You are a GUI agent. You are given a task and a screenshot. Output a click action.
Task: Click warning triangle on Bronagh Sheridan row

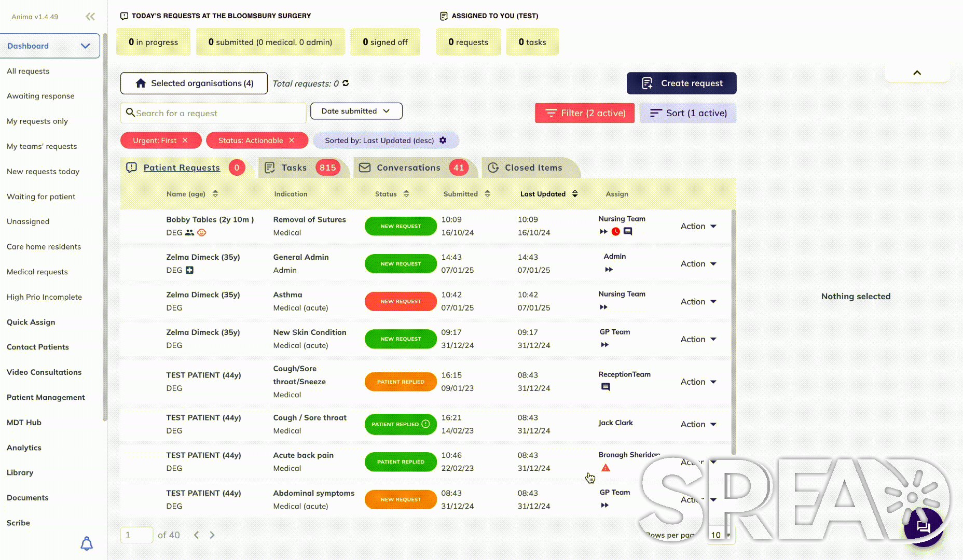606,468
